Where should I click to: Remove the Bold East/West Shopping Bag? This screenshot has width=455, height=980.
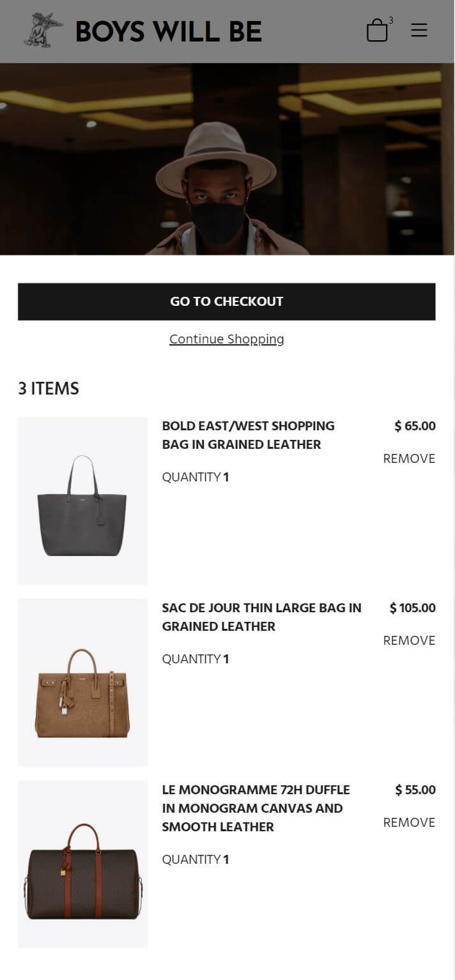[409, 458]
